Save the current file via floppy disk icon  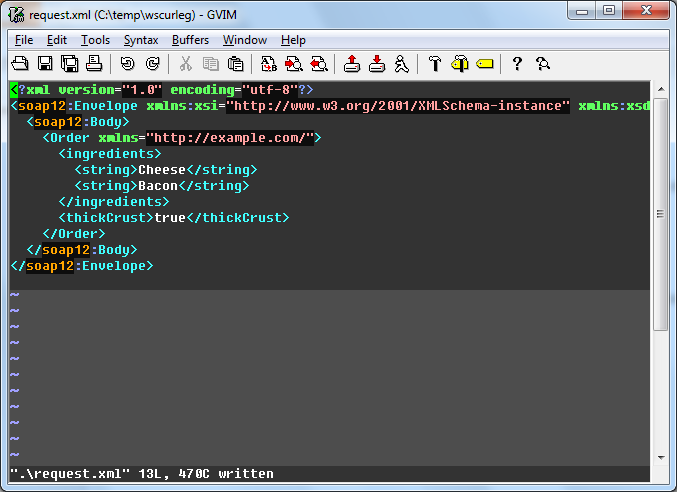point(45,64)
